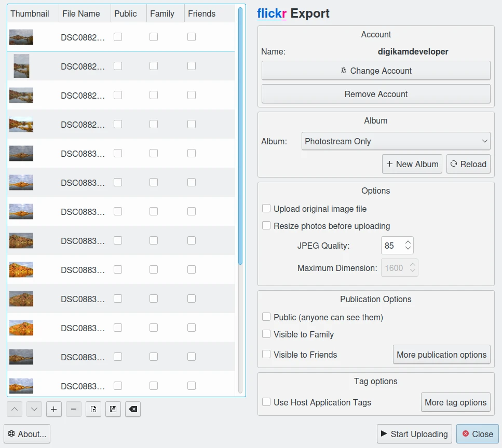Enable Upload original image file
The width and height of the screenshot is (502, 448).
[266, 209]
